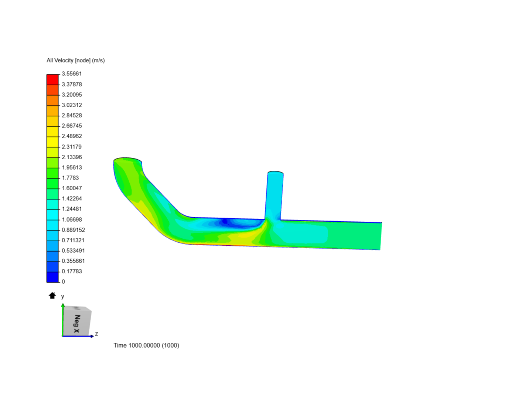
Task: Click the minimum legend value 0
Action: tap(63, 282)
